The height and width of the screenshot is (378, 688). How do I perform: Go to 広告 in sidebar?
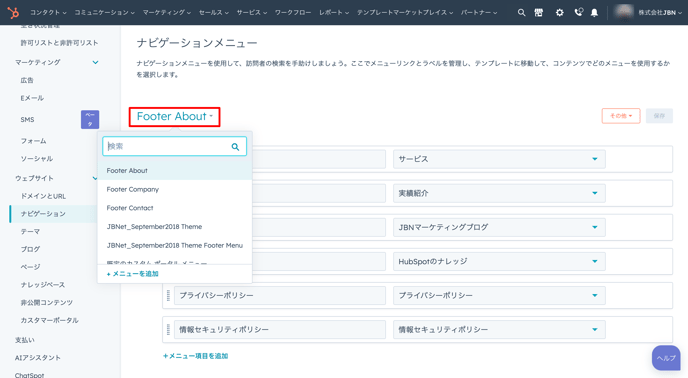(x=27, y=80)
